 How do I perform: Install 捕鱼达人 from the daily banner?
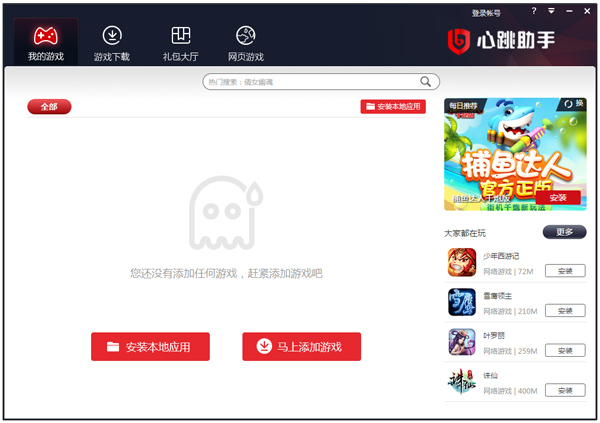[558, 198]
